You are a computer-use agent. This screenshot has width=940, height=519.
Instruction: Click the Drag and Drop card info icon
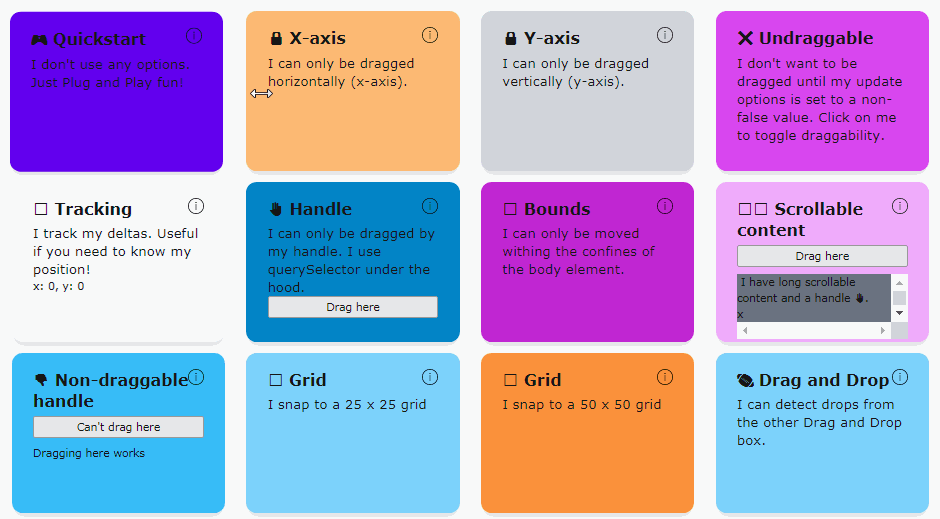(900, 377)
